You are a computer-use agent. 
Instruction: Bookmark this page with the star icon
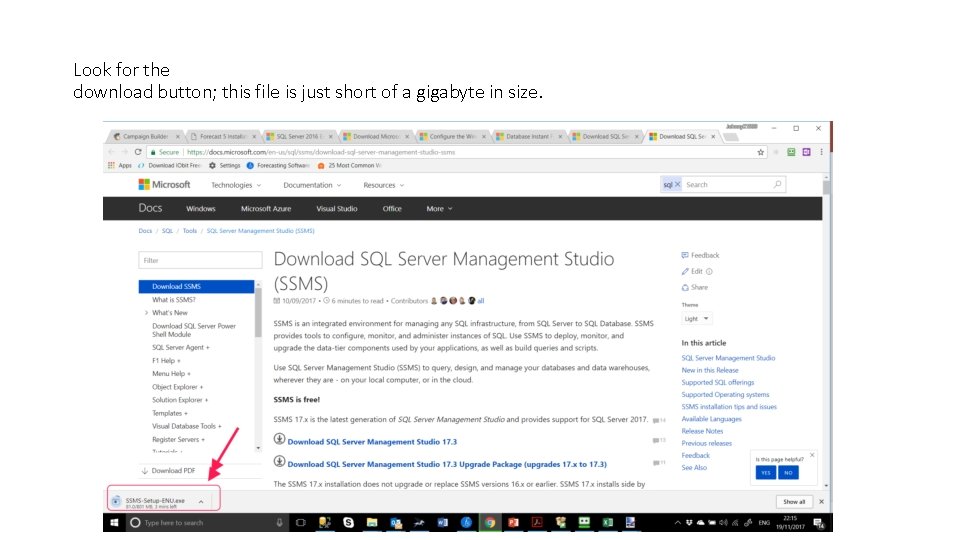coord(760,152)
